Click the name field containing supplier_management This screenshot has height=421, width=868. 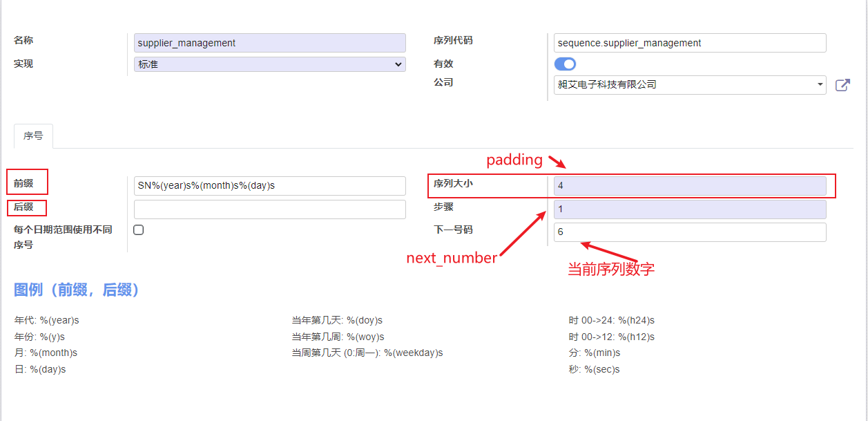point(269,42)
